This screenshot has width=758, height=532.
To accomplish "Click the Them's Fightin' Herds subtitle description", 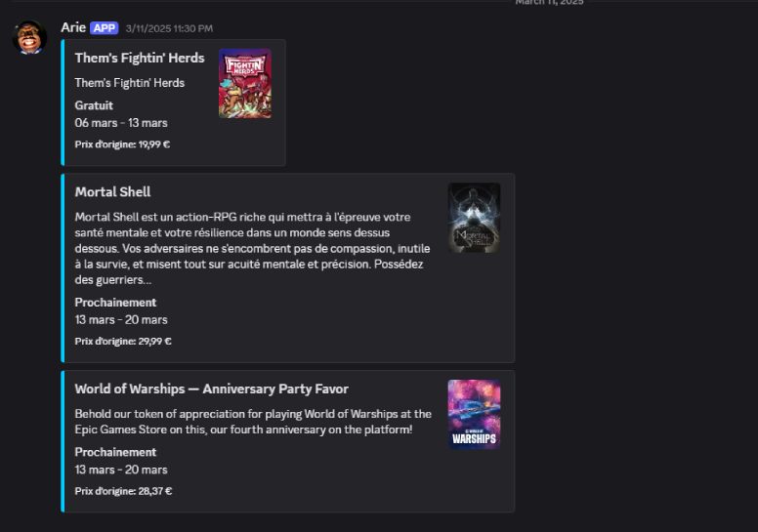I will [x=129, y=83].
